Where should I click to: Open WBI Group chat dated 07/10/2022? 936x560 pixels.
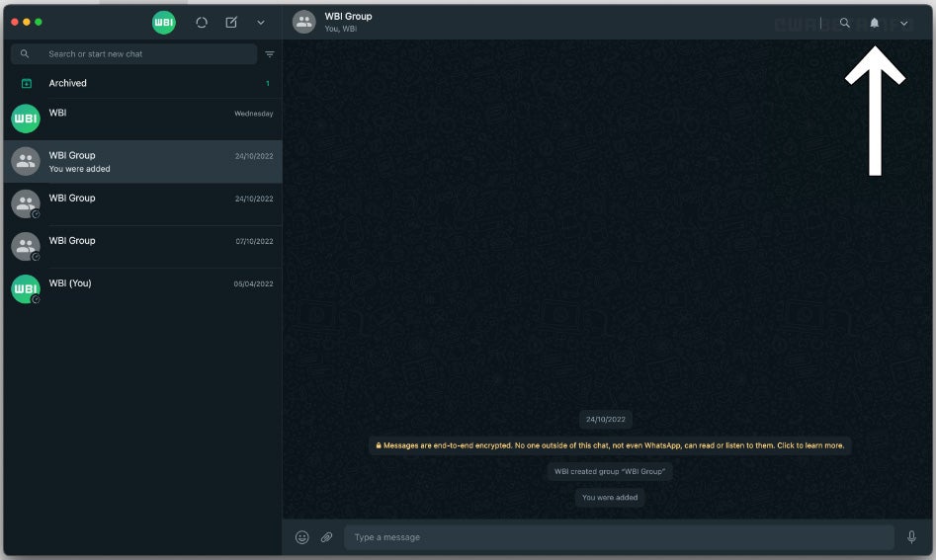(x=142, y=246)
